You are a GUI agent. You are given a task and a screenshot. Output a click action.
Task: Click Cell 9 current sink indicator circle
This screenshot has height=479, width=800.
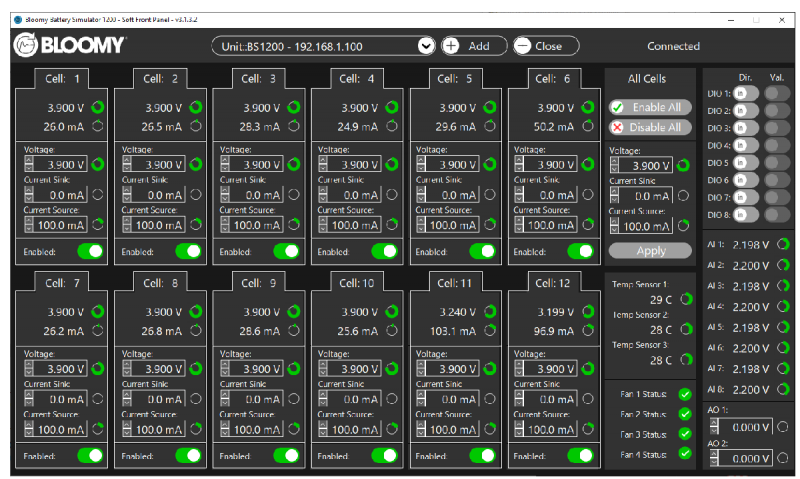click(294, 399)
